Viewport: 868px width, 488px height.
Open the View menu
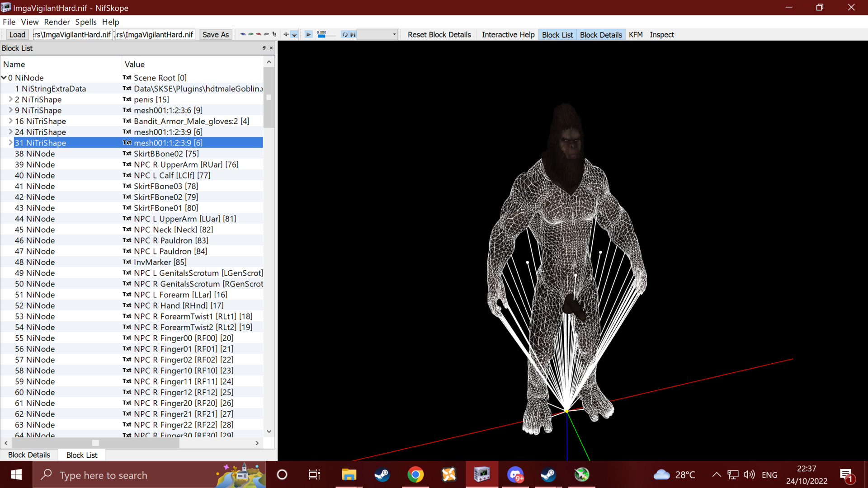click(29, 22)
